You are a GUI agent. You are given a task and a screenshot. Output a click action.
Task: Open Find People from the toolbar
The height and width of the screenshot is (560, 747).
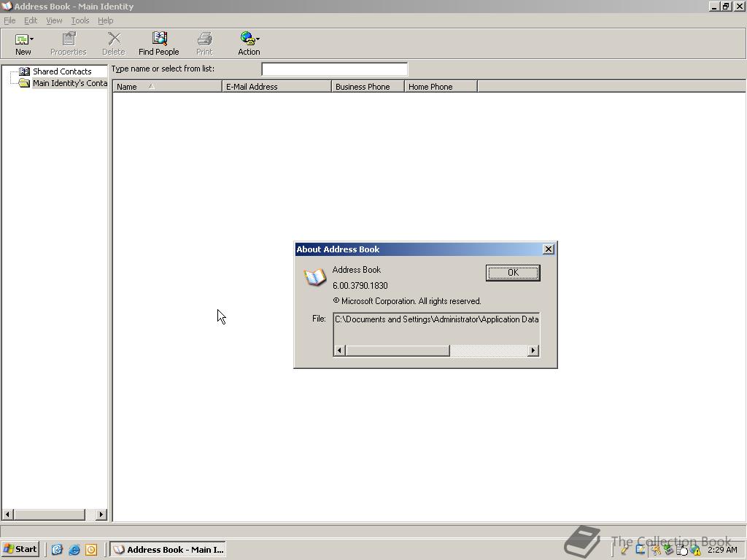click(x=158, y=44)
